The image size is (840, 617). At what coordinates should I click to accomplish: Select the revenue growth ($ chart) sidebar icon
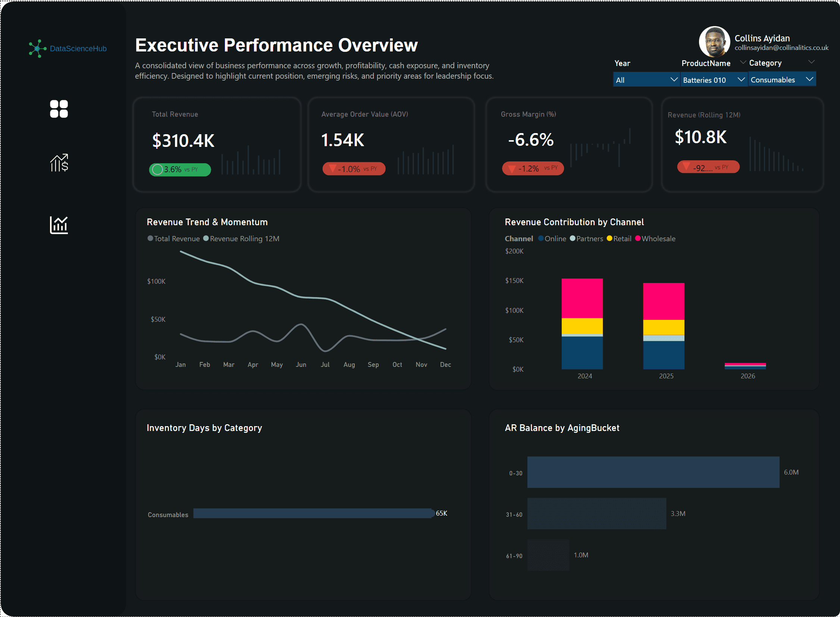[59, 163]
